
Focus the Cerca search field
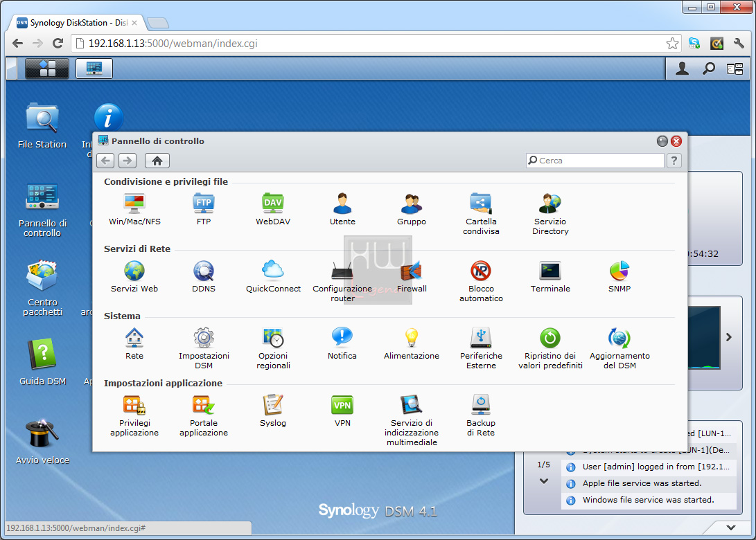coord(595,161)
